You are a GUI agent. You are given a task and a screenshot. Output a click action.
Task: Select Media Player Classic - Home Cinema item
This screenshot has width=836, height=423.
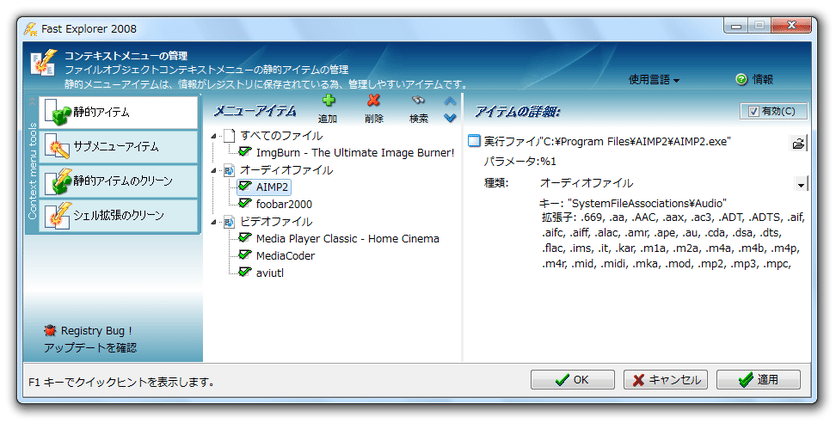click(x=348, y=238)
